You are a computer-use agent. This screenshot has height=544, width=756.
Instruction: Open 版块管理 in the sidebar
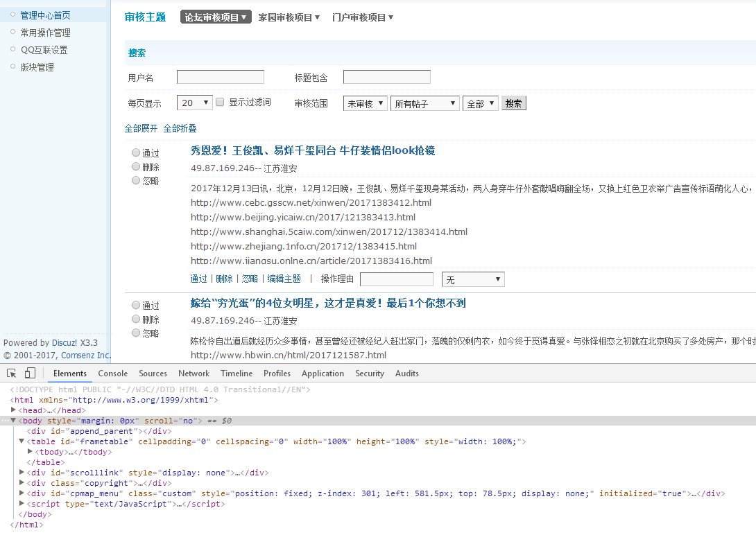[x=37, y=67]
